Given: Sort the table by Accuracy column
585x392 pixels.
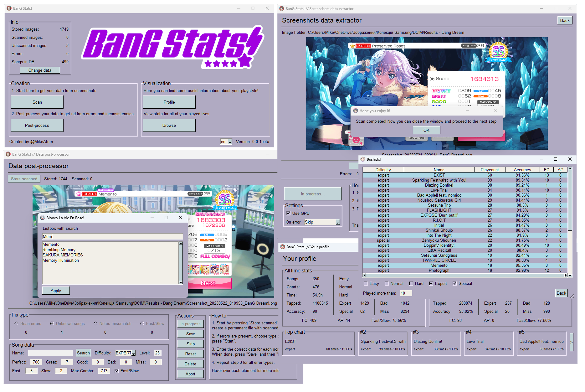Looking at the screenshot, I should pos(522,170).
